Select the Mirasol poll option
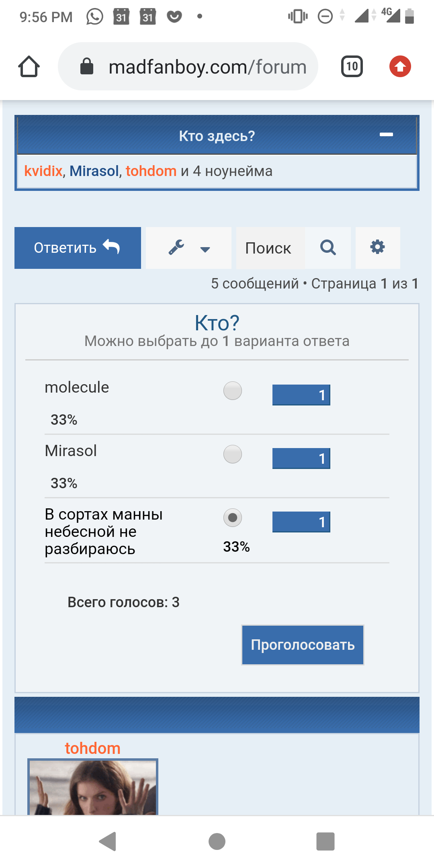The image size is (434, 868). [233, 454]
